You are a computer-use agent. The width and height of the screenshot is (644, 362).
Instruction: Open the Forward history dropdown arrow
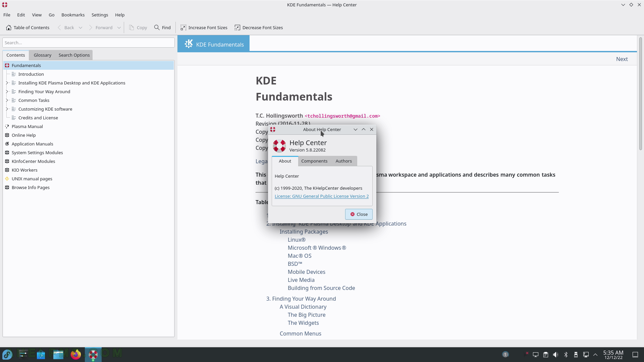tap(119, 27)
